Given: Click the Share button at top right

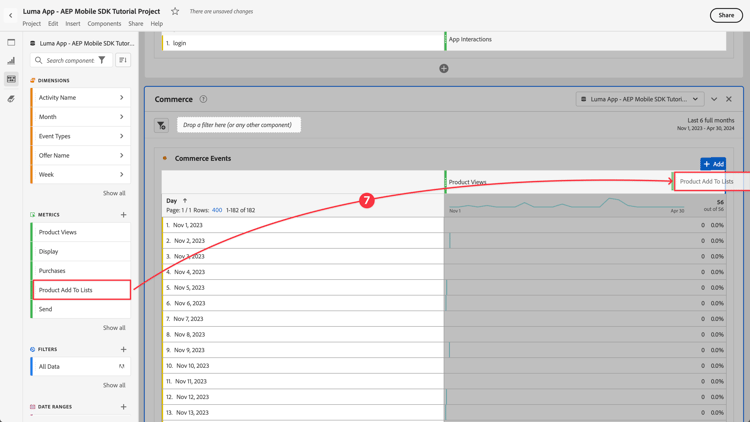Looking at the screenshot, I should pos(726,15).
